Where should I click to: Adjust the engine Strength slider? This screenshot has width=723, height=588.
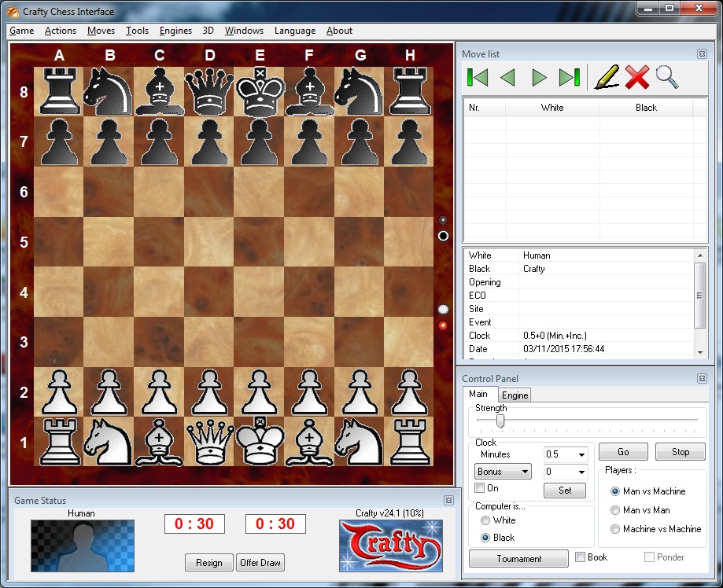[x=501, y=421]
